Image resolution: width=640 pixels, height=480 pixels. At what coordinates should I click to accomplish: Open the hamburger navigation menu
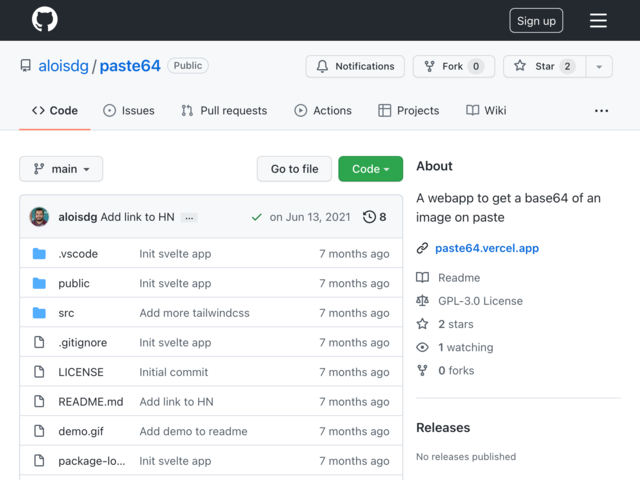pos(598,20)
